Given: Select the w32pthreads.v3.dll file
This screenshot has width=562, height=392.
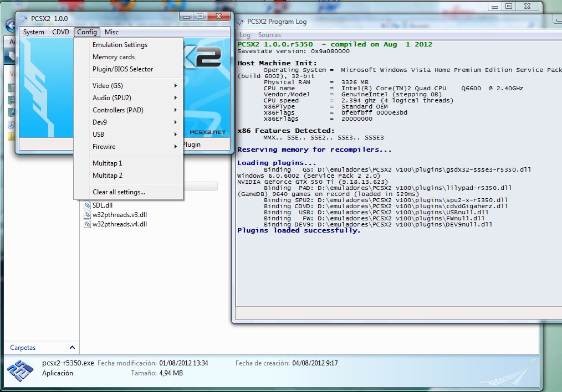Looking at the screenshot, I should (x=120, y=215).
